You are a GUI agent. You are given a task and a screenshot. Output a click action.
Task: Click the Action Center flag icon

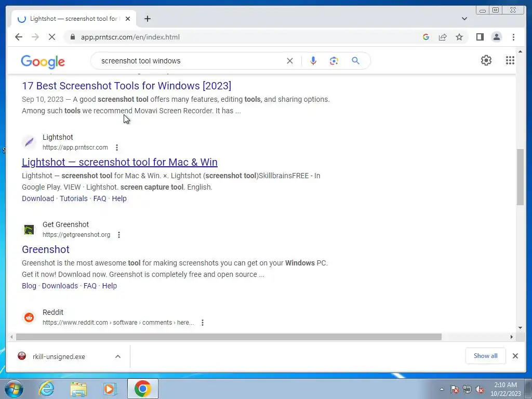pos(454,390)
